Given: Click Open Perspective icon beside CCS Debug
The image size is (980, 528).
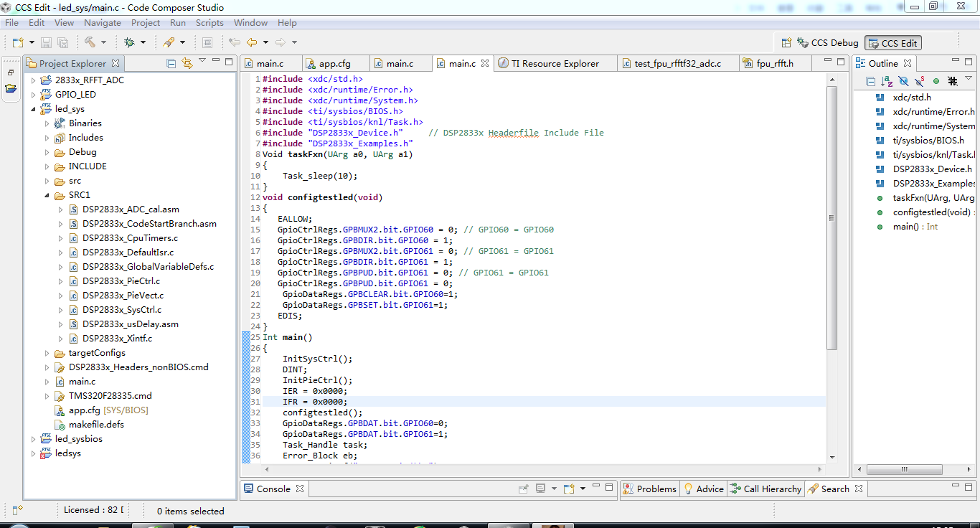Looking at the screenshot, I should click(x=786, y=43).
